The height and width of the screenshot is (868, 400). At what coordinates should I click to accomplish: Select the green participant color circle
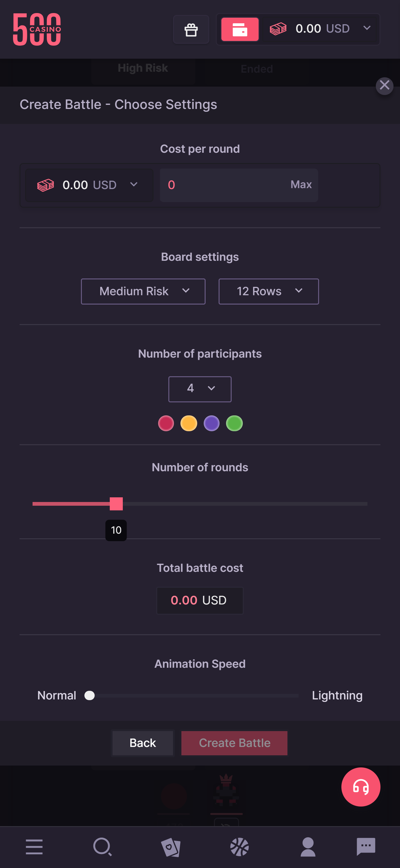click(234, 423)
